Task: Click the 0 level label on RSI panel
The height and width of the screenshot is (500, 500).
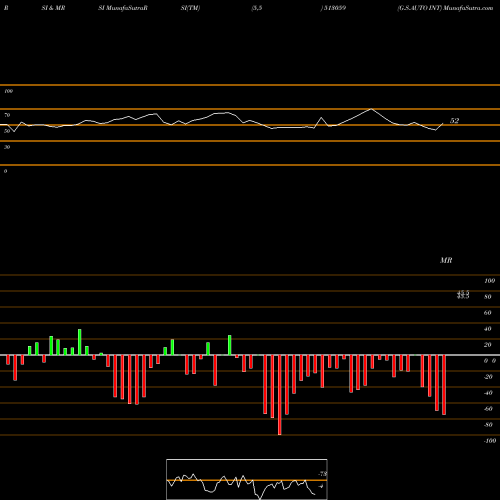Action: [x=5, y=171]
